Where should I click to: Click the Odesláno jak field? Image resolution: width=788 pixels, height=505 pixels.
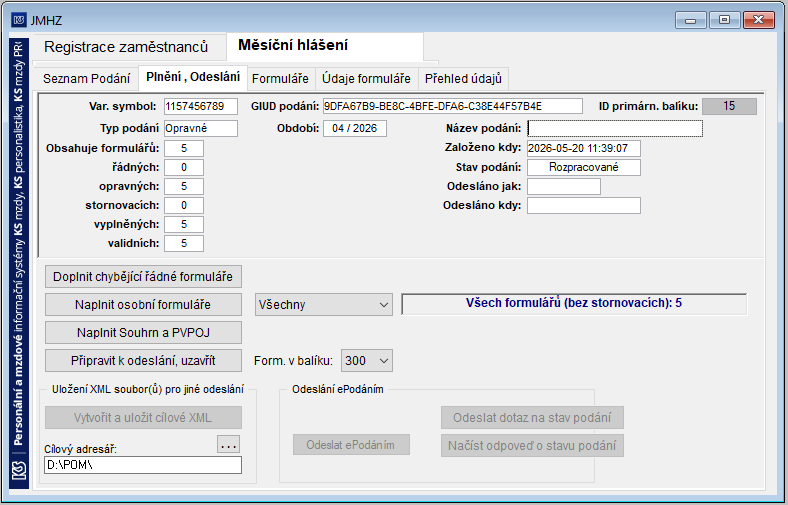click(564, 186)
